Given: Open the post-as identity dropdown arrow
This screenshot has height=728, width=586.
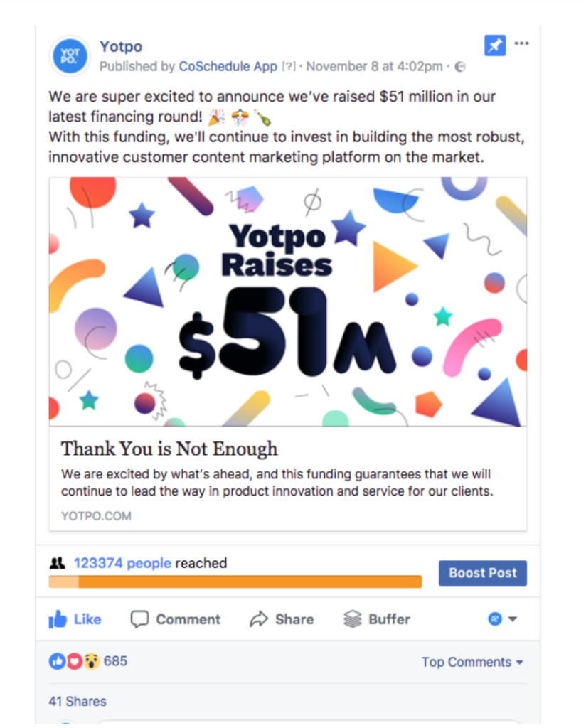Looking at the screenshot, I should click(x=512, y=619).
